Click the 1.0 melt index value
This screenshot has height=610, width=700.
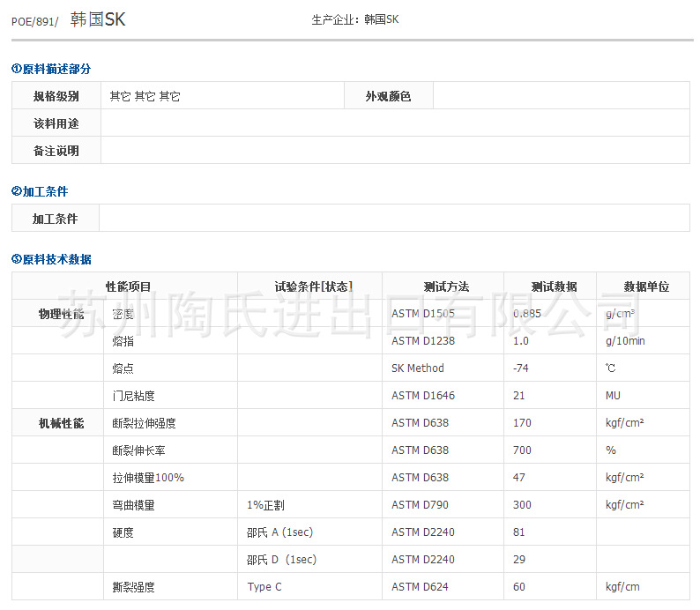pos(521,341)
